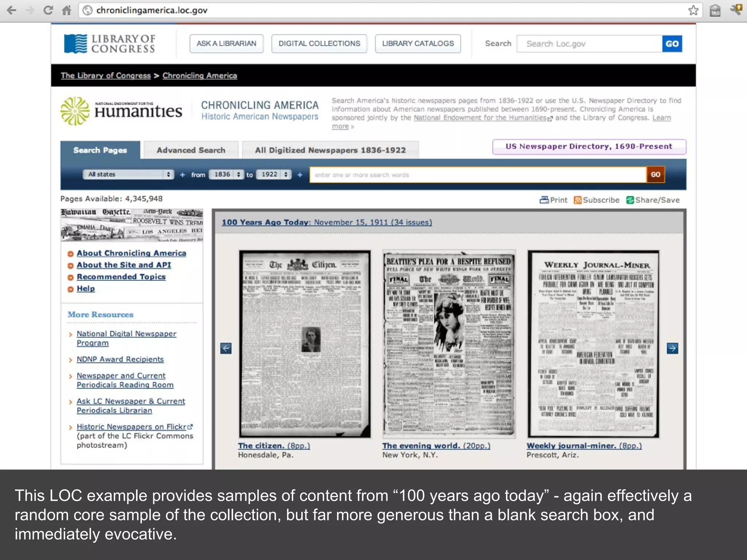Screen dimensions: 747x560
Task: Reload the page with refresh icon
Action: (x=48, y=10)
